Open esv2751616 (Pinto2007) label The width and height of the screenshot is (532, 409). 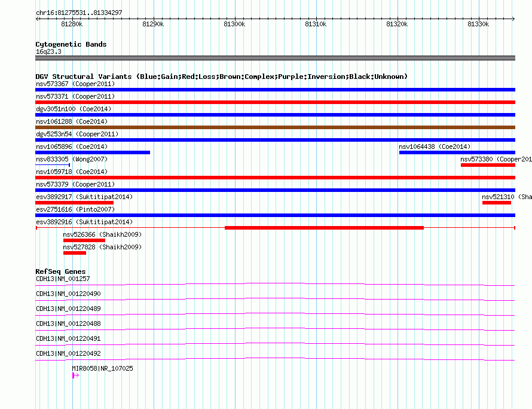coord(75,209)
